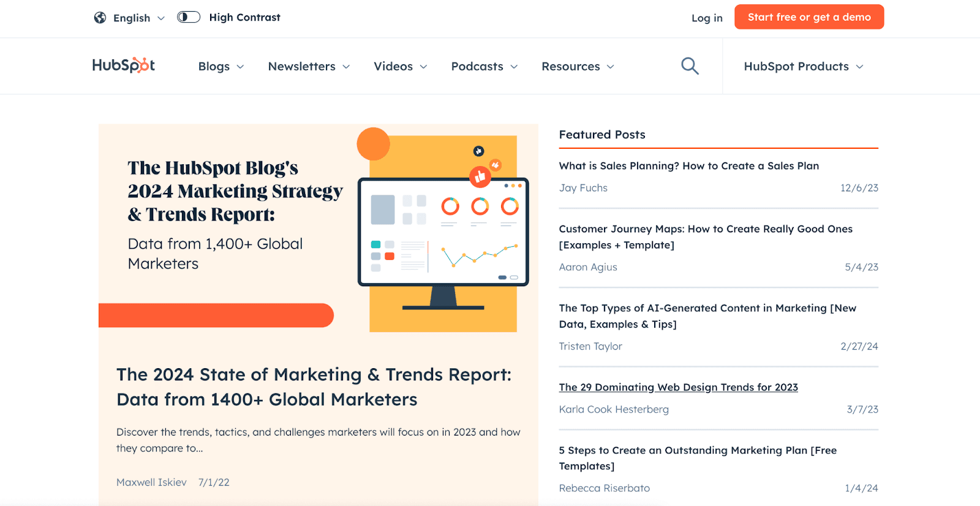This screenshot has width=980, height=506.
Task: Click the article description starting Discover the trends
Action: pyautogui.click(x=318, y=440)
